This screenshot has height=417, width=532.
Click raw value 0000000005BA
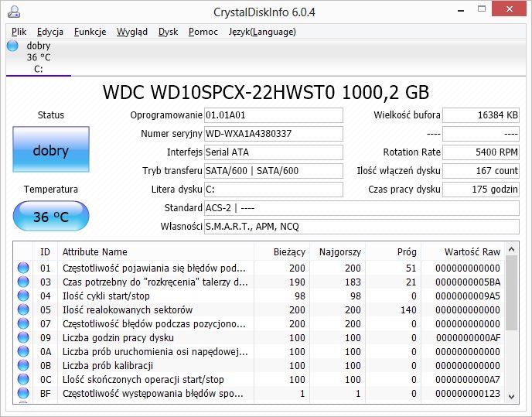(468, 282)
